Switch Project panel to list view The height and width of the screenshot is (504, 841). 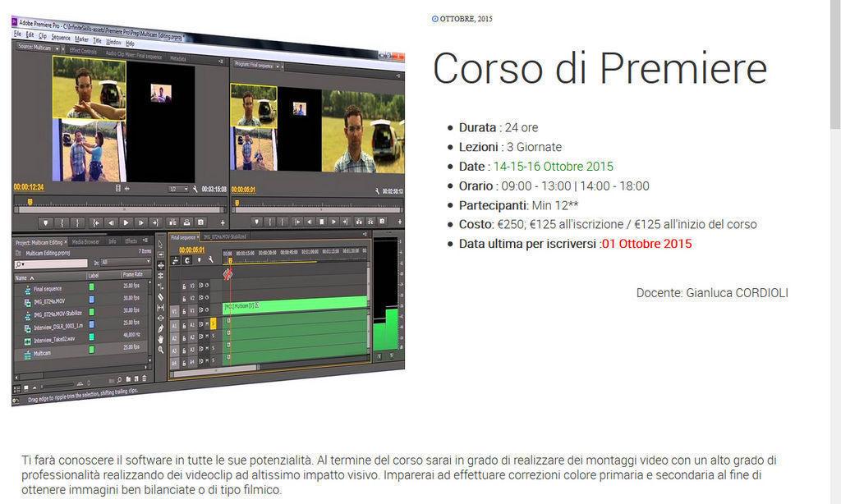coord(16,389)
